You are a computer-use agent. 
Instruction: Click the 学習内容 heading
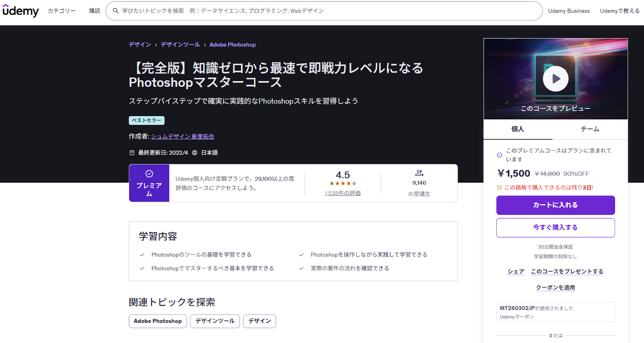[158, 237]
